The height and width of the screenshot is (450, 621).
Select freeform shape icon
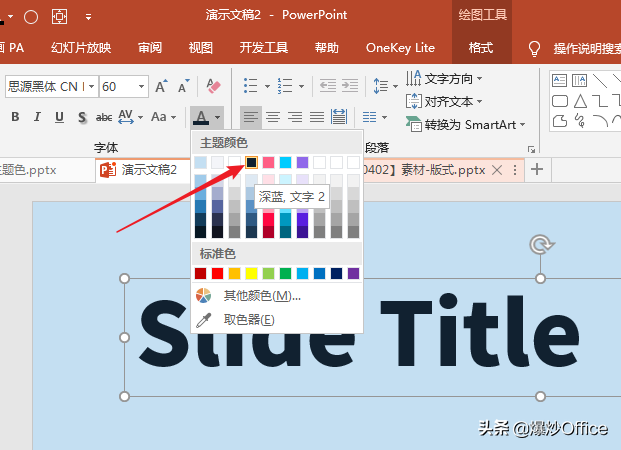pyautogui.click(x=560, y=121)
